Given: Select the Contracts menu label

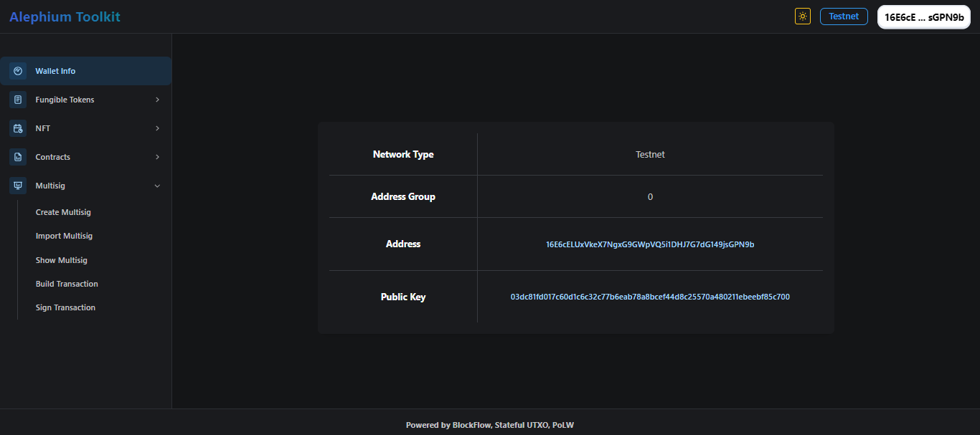Looking at the screenshot, I should click(x=53, y=157).
